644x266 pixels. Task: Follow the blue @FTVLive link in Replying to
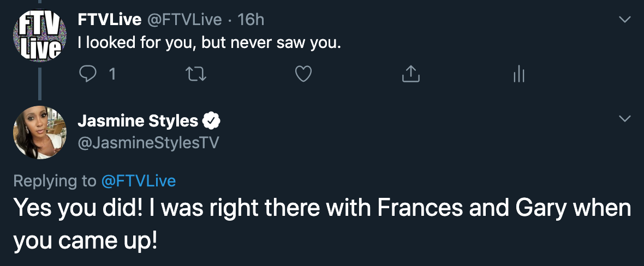139,181
